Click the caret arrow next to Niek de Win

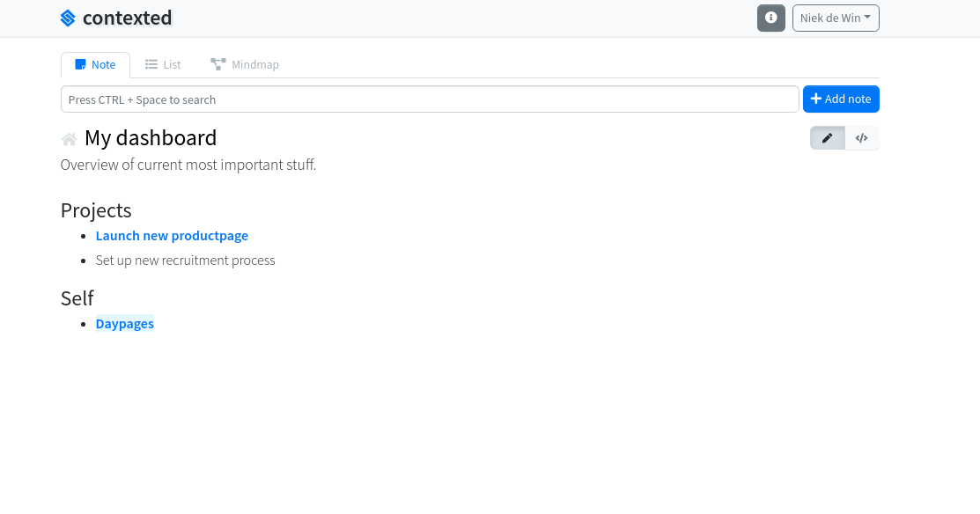click(x=868, y=18)
